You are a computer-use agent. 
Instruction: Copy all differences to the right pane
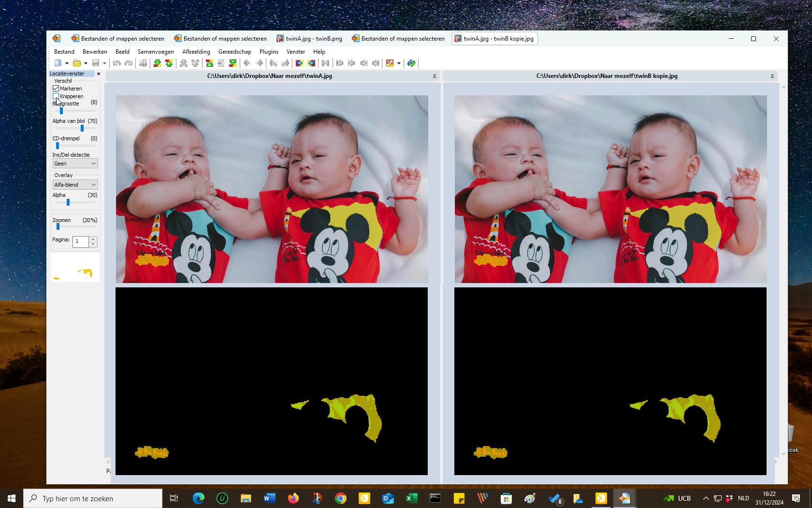(x=299, y=63)
